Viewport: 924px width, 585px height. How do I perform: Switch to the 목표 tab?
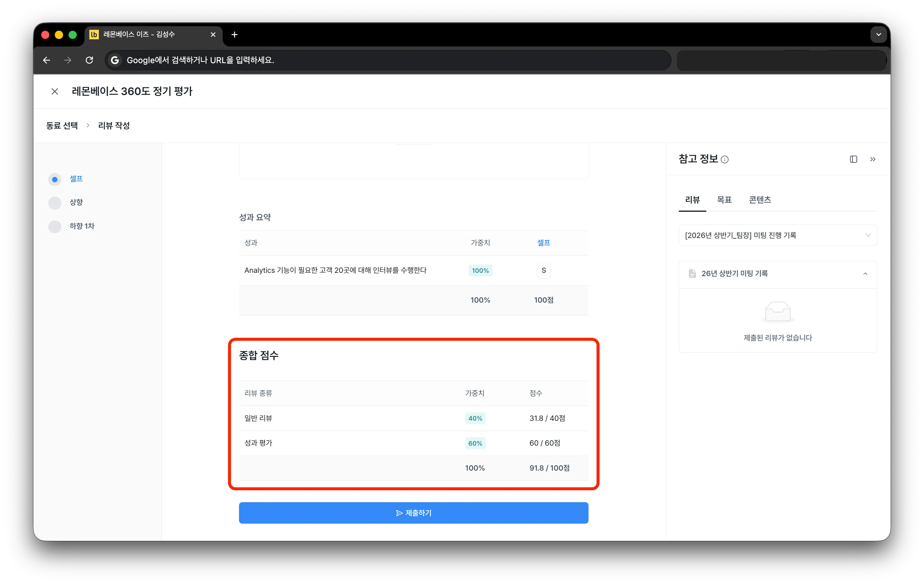click(724, 200)
